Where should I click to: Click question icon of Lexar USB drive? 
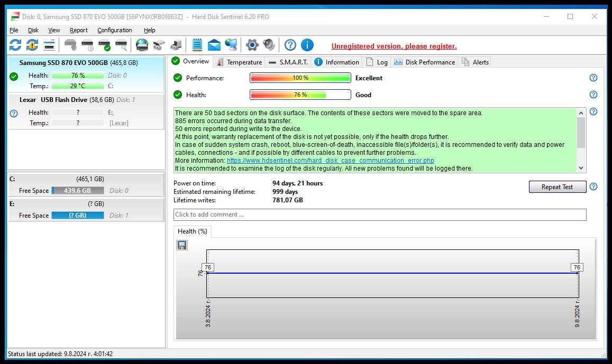coord(14,114)
